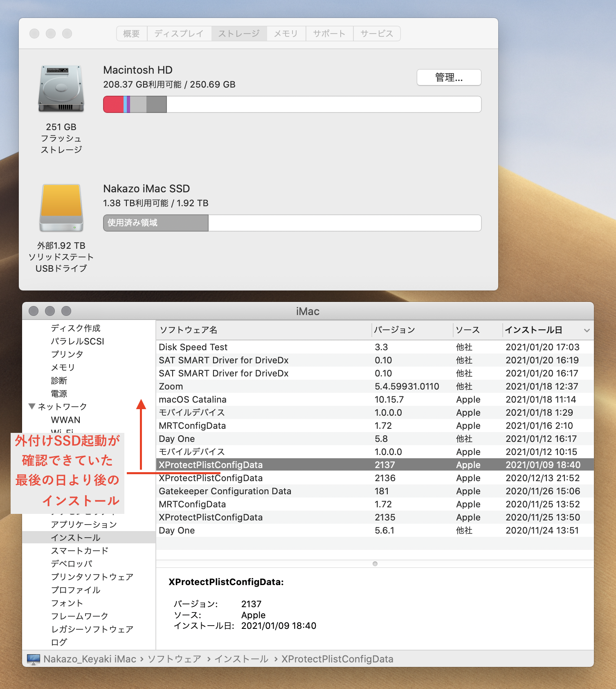Sort the list by ソフトウェア名 column header
The height and width of the screenshot is (689, 616).
coord(264,330)
